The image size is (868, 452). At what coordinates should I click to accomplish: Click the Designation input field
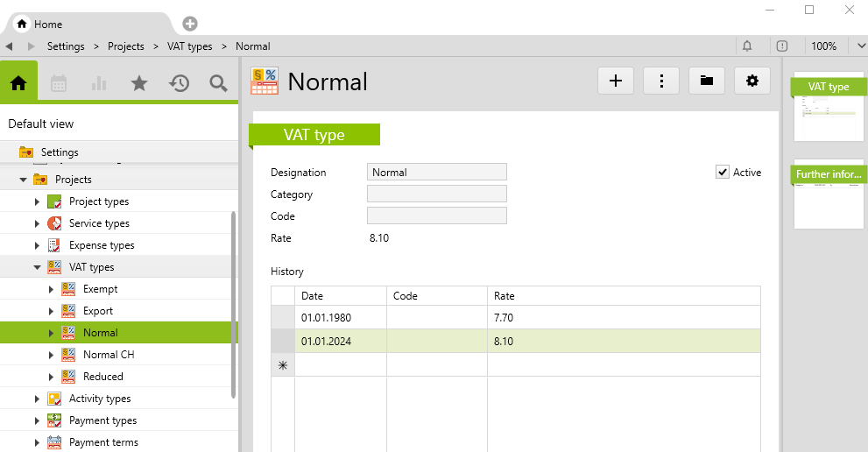(436, 173)
